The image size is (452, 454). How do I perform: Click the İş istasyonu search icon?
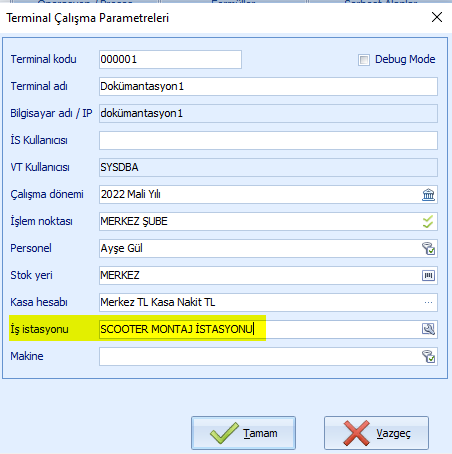(x=428, y=329)
